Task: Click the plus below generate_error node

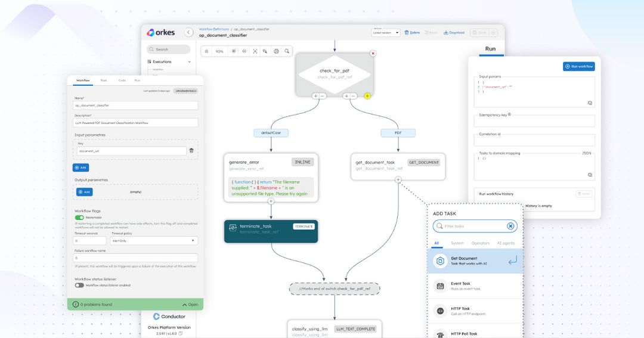Action: pos(271,201)
